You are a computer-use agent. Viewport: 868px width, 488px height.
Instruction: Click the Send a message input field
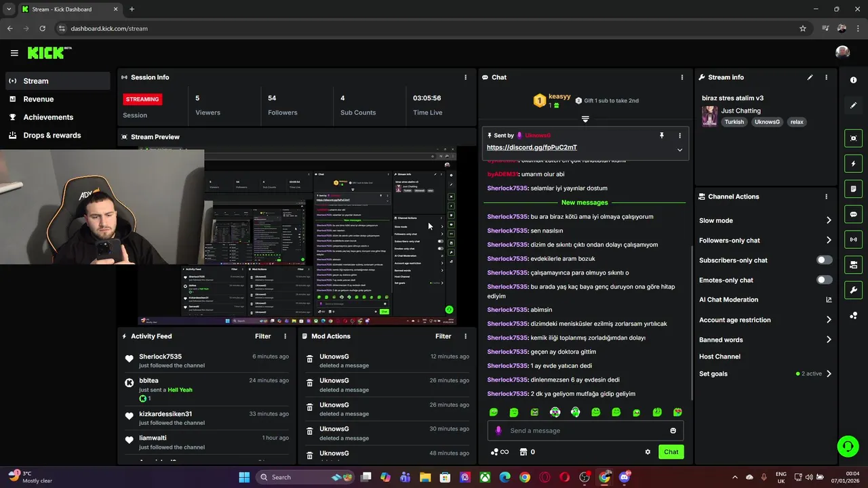point(585,430)
